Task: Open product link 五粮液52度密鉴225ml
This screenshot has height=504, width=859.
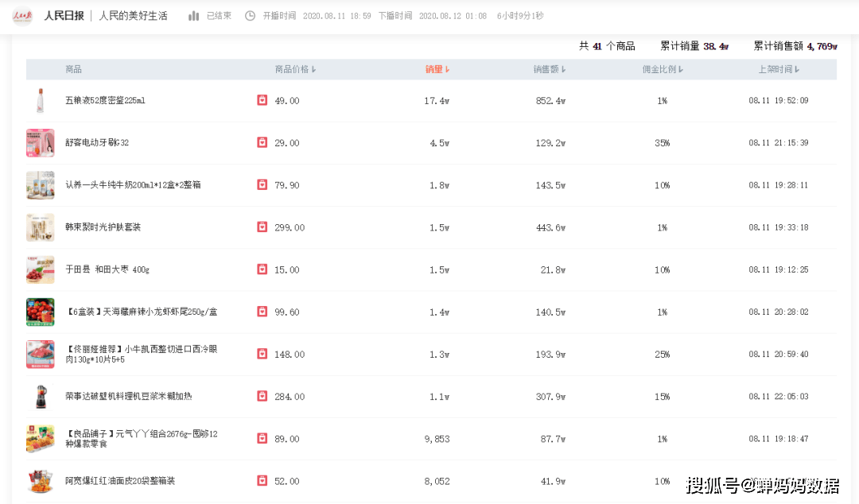Action: coord(105,100)
